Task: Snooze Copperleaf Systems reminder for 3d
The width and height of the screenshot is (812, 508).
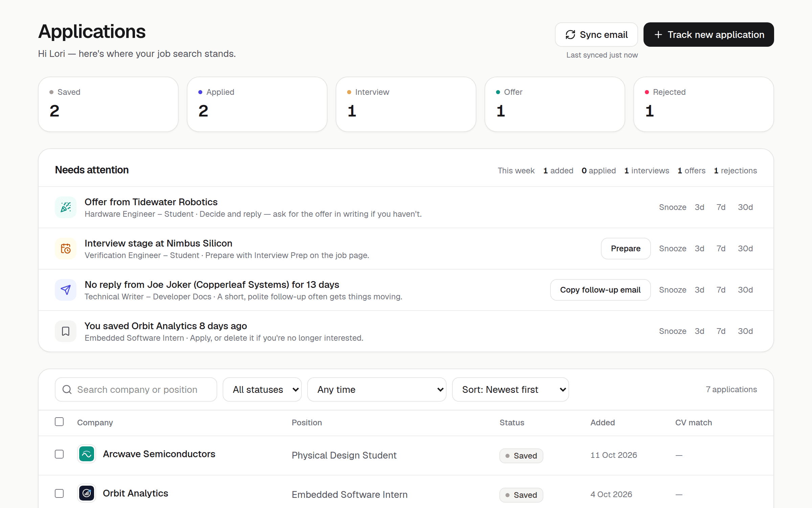Action: coord(699,290)
